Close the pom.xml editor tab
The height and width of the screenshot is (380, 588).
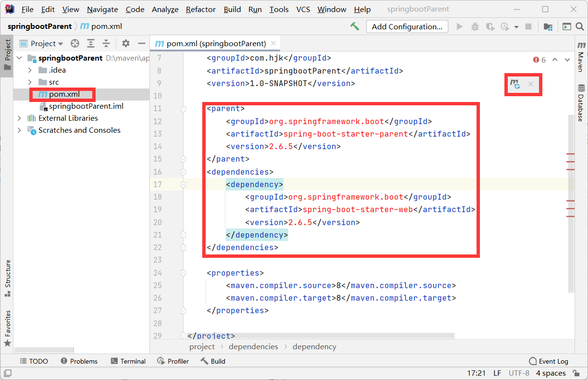(x=273, y=43)
